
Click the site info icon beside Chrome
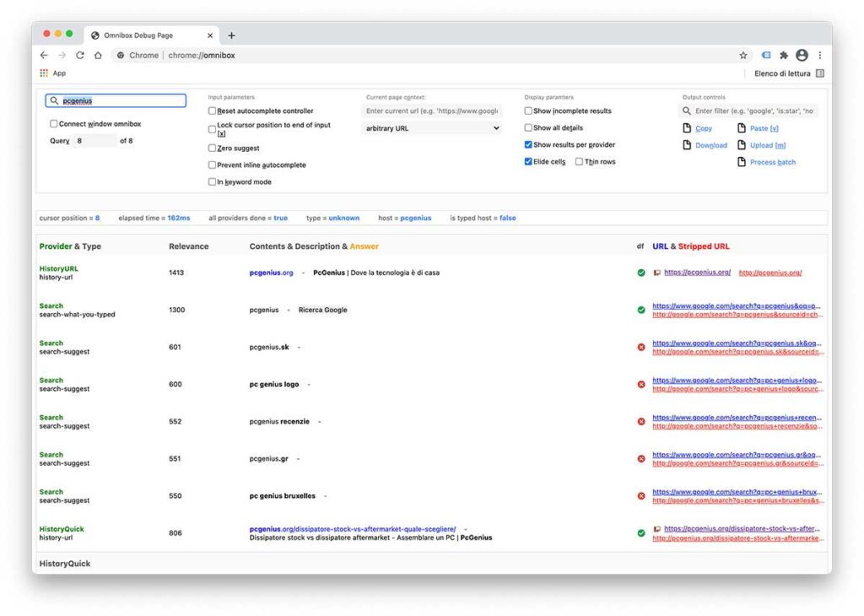[x=121, y=55]
